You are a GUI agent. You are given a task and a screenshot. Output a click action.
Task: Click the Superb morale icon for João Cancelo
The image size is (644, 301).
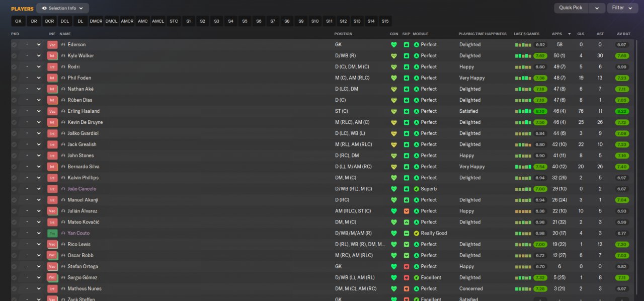[x=416, y=189]
